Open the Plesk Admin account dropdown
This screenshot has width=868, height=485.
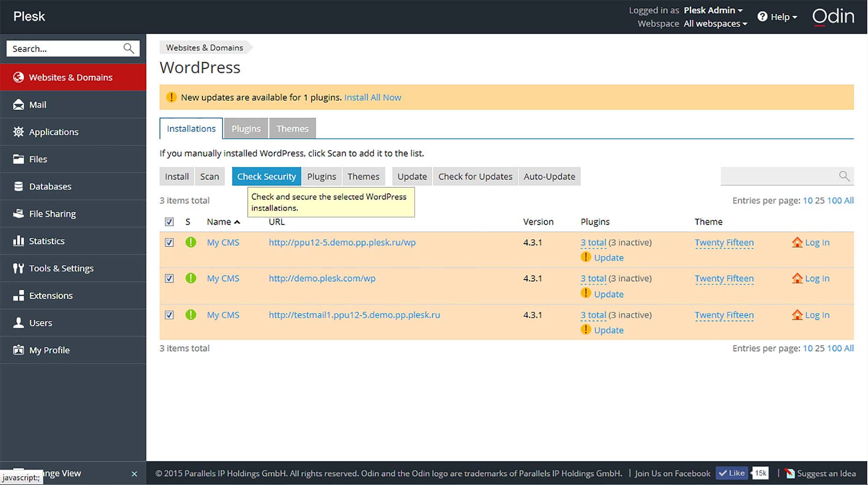[713, 10]
